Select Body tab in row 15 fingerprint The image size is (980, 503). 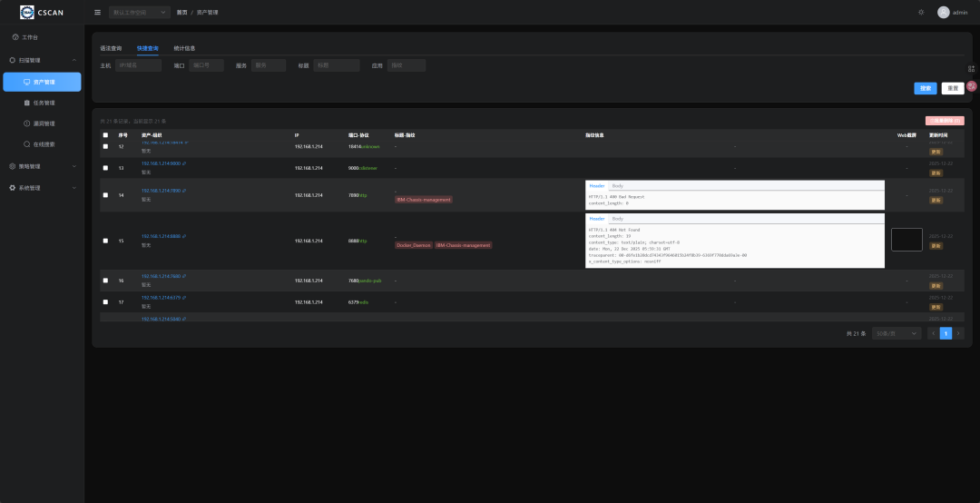point(618,219)
